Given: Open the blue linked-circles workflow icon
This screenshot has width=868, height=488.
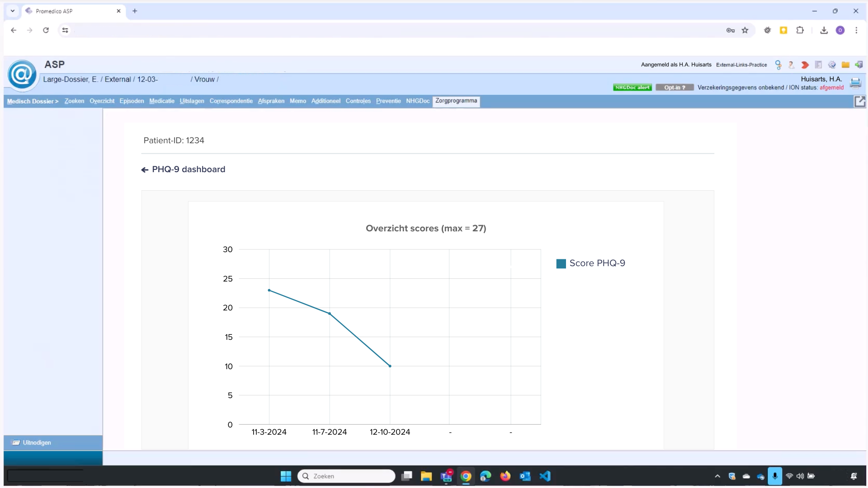Looking at the screenshot, I should (x=778, y=65).
